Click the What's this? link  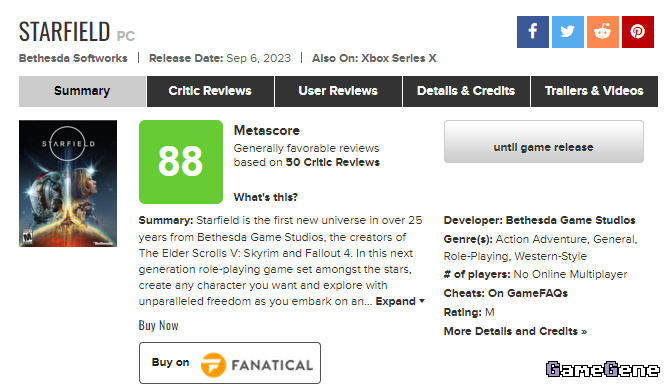pos(265,197)
